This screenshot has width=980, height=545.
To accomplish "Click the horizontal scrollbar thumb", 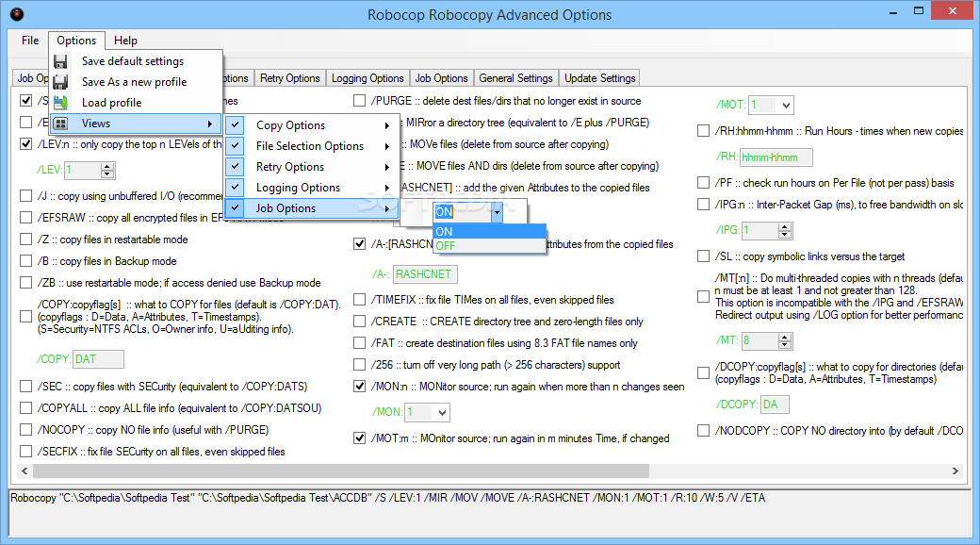I will tap(341, 471).
